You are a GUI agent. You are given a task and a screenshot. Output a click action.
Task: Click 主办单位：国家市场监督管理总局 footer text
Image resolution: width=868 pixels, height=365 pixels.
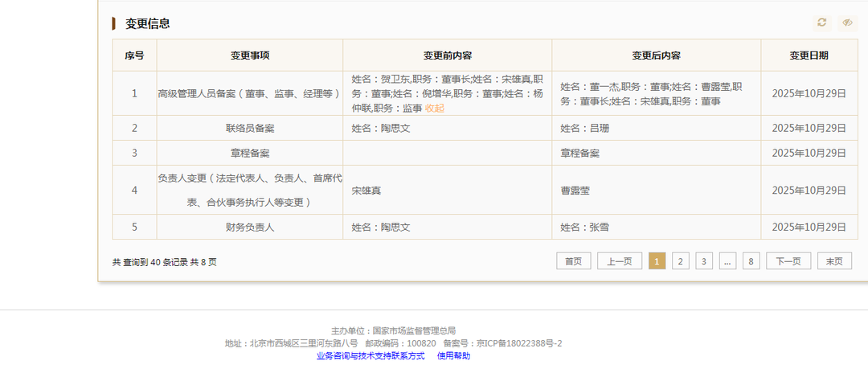point(393,330)
